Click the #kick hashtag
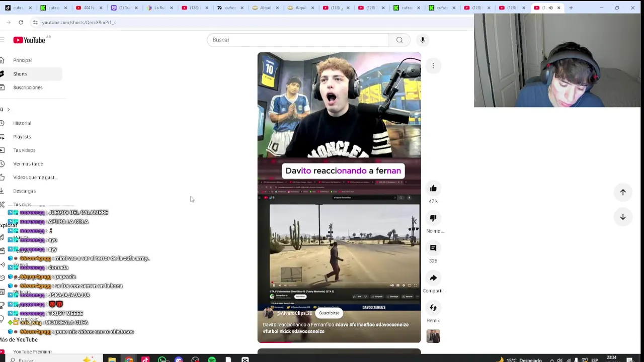The image size is (644, 362). 284,332
